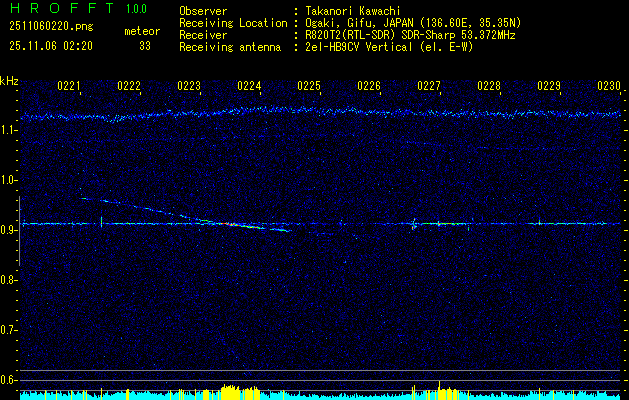The image size is (629, 400).
Task: Click the meteor count value 33
Action: coord(145,45)
